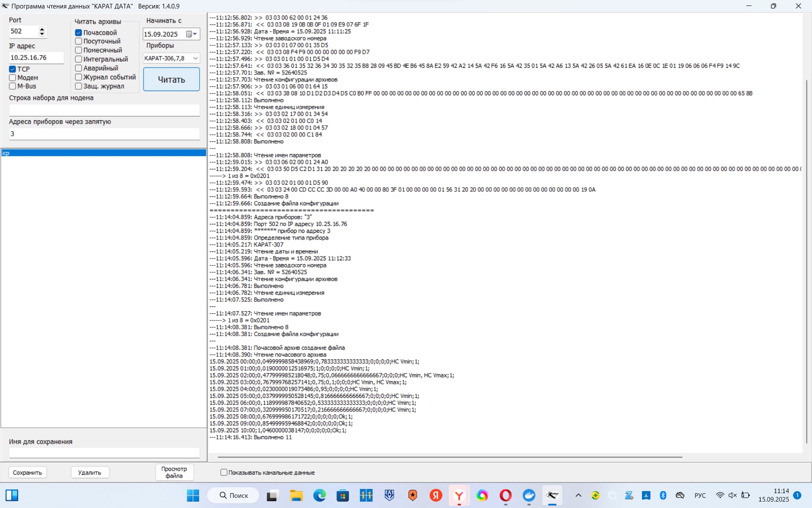Click the Docker Desktop taskbar icon
The width and height of the screenshot is (812, 508).
point(529,495)
